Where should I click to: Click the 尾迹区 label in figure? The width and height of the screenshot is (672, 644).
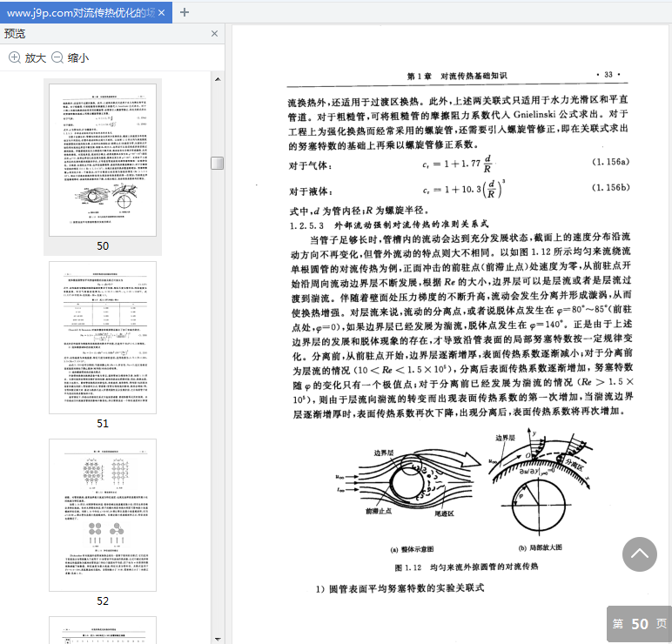tap(445, 513)
